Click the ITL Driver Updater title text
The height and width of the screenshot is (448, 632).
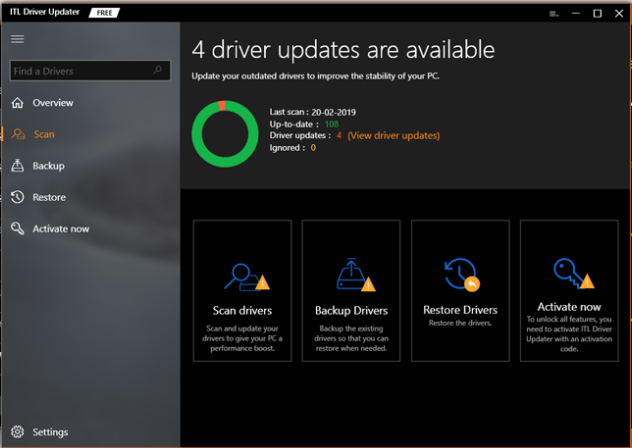[45, 12]
